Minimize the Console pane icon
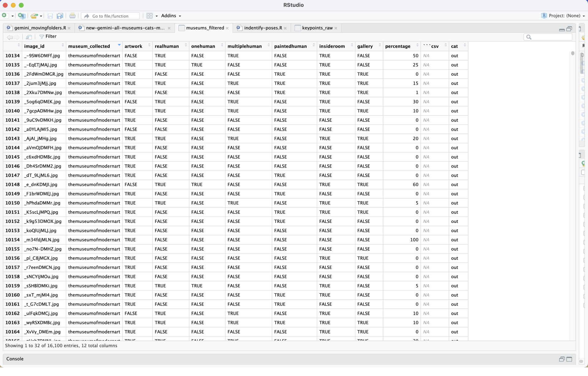Screen dimensions: 588x376 coord(562,359)
